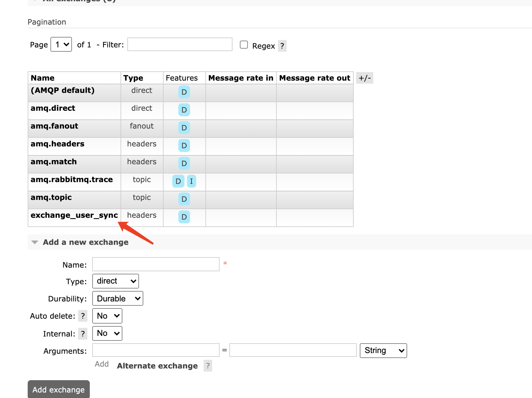Click the Alternate exchange argument shortcut
The height and width of the screenshot is (398, 532).
point(157,366)
